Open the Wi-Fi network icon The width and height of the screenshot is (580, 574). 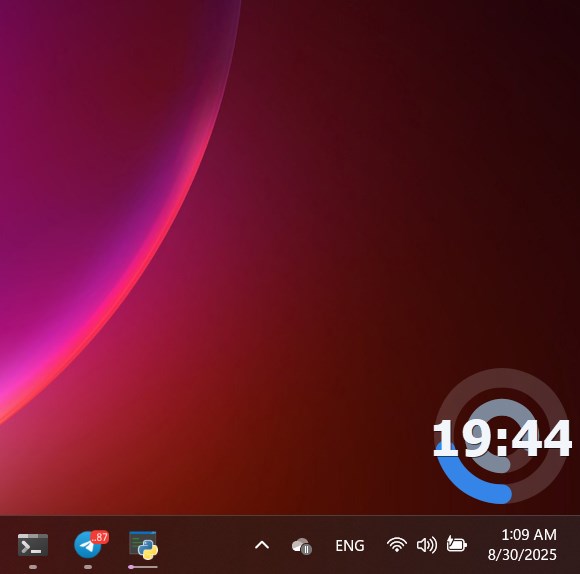(x=397, y=545)
